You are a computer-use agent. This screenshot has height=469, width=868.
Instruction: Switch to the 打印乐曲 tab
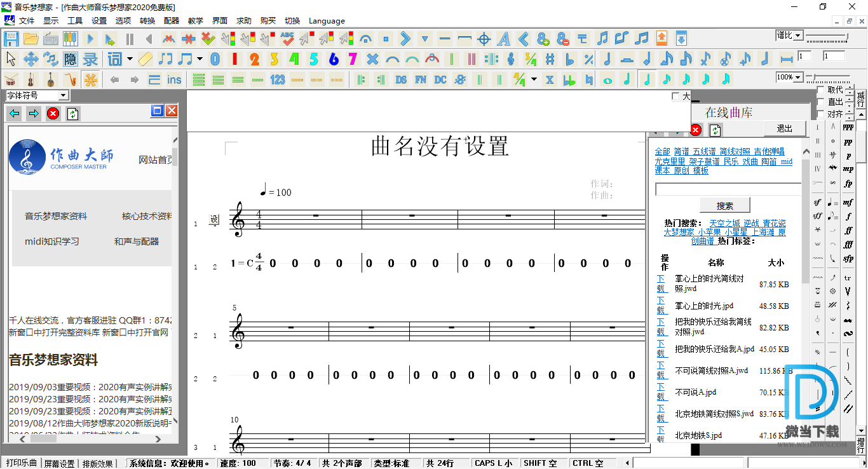point(21,463)
